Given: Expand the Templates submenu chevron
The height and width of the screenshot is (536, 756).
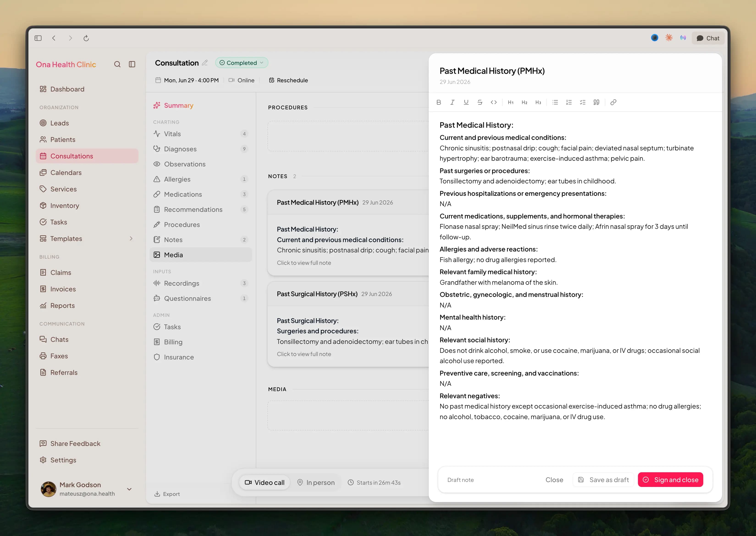Looking at the screenshot, I should tap(131, 238).
